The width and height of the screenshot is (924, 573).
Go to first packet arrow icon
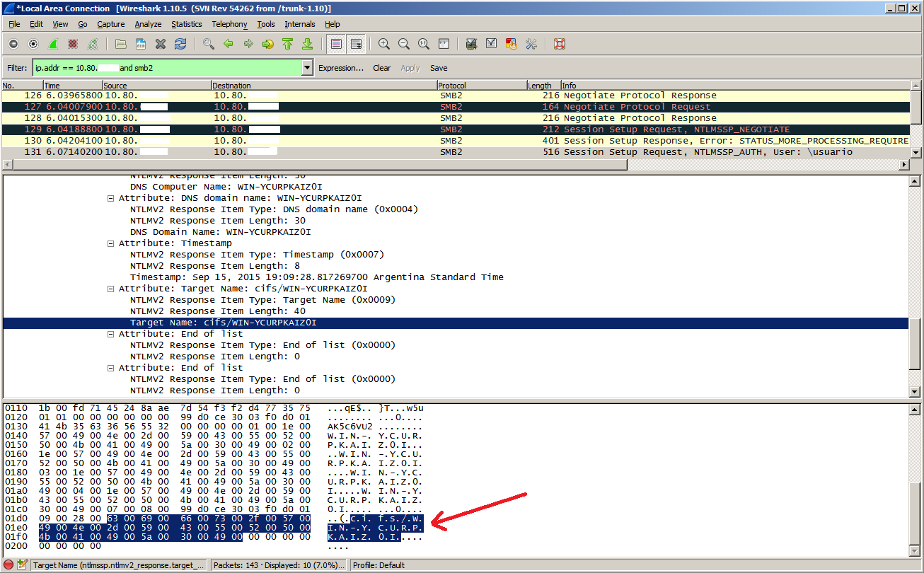(287, 44)
